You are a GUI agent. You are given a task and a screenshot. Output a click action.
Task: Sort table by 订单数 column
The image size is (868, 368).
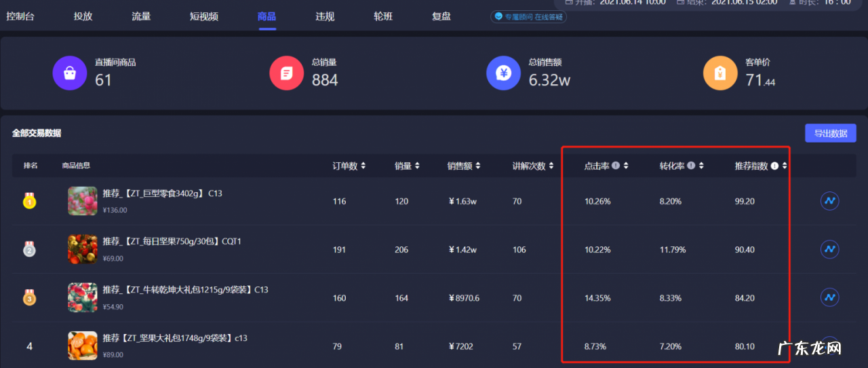tap(363, 166)
